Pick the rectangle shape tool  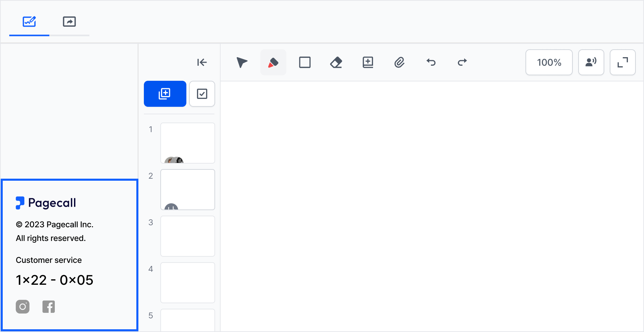(x=305, y=62)
